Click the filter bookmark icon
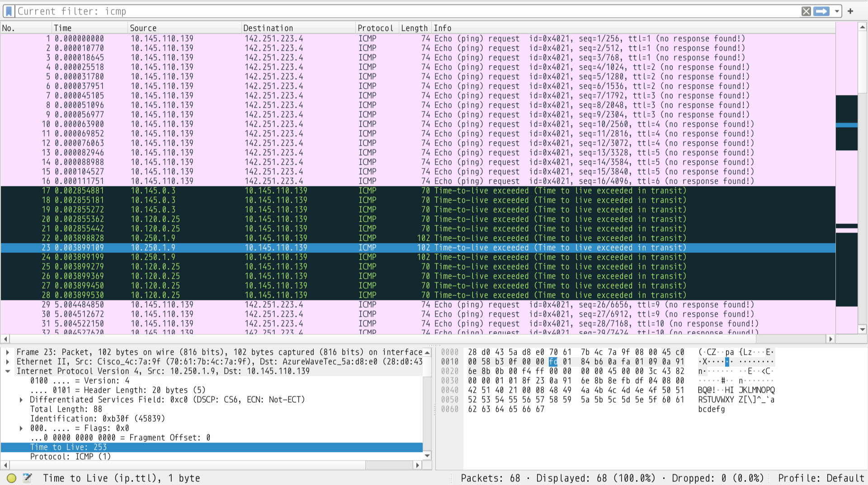The height and width of the screenshot is (485, 868). point(9,11)
